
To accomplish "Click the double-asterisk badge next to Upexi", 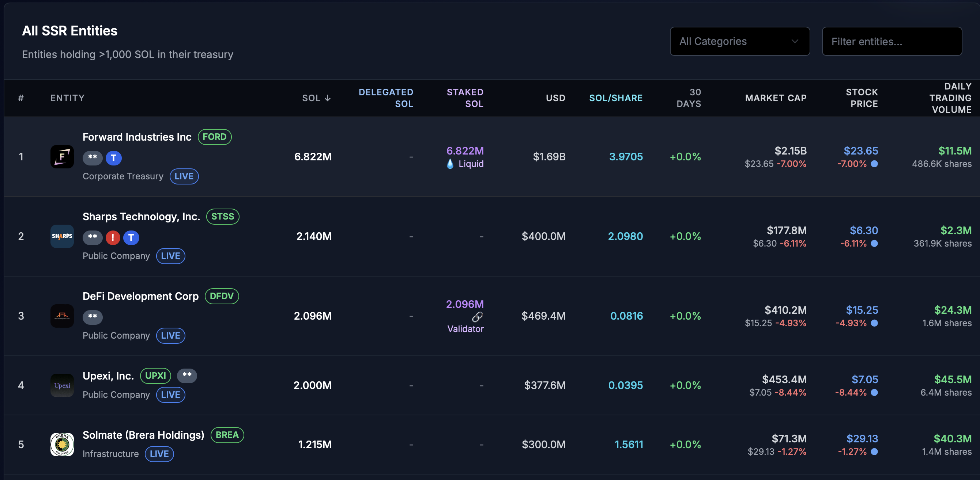I will [x=187, y=376].
